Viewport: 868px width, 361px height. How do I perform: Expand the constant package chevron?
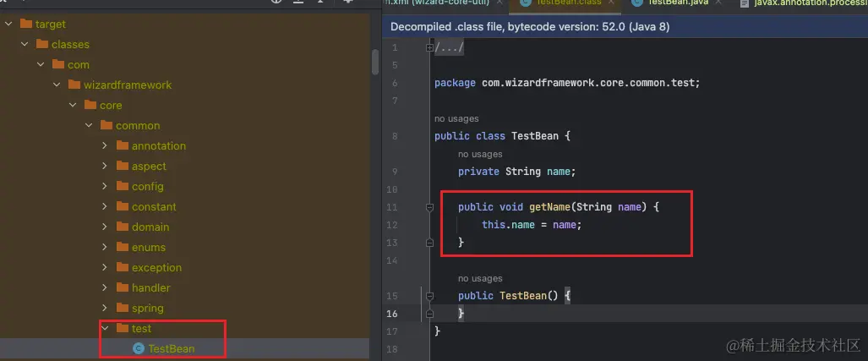coord(105,206)
